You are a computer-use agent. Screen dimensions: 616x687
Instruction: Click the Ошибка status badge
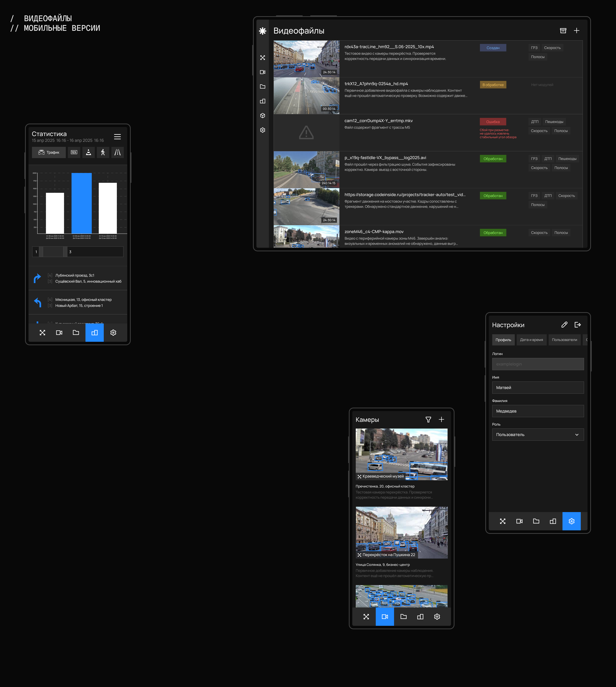pyautogui.click(x=493, y=122)
